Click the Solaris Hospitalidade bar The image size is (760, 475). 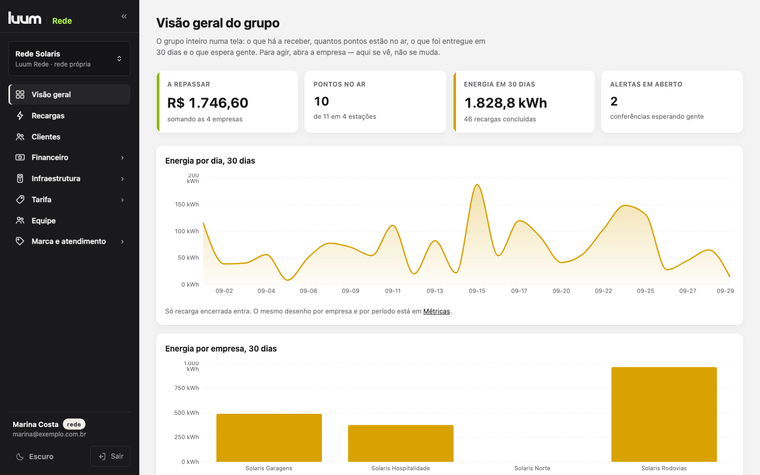click(401, 443)
